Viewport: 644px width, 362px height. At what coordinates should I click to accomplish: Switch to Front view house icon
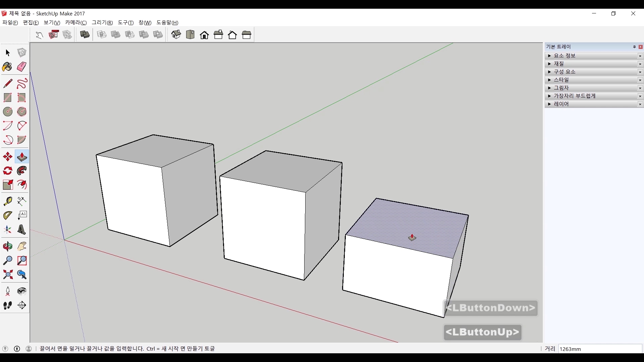(x=204, y=35)
